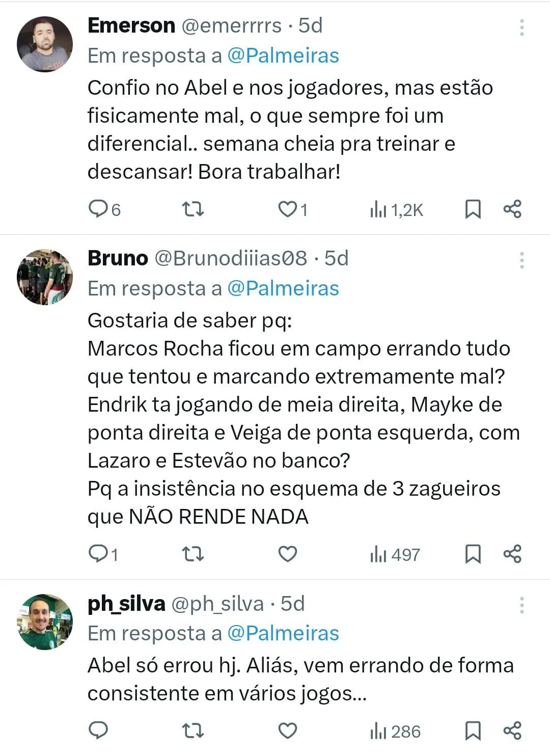
Task: Open more options menu on Bruno's tweet
Action: click(521, 260)
